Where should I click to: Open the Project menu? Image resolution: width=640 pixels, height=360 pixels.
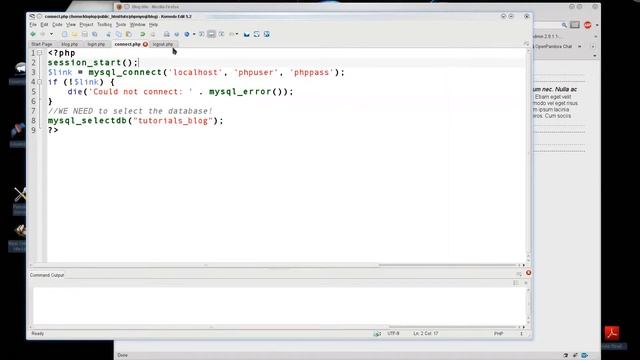click(86, 24)
